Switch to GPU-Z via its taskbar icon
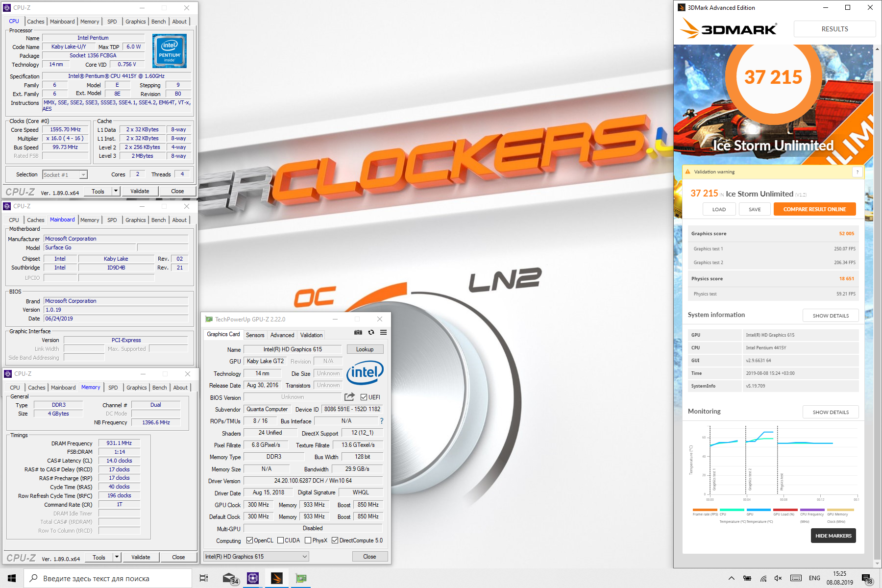This screenshot has width=882, height=588. click(301, 578)
